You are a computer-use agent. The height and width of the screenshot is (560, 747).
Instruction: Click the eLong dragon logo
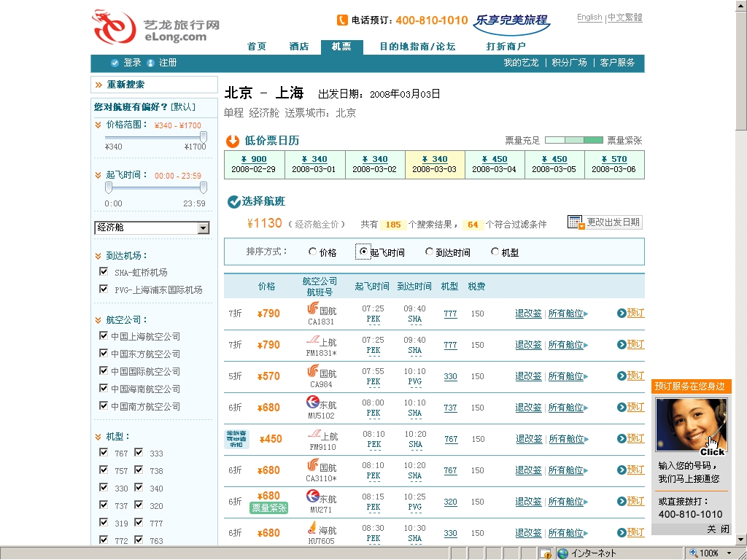tap(114, 28)
